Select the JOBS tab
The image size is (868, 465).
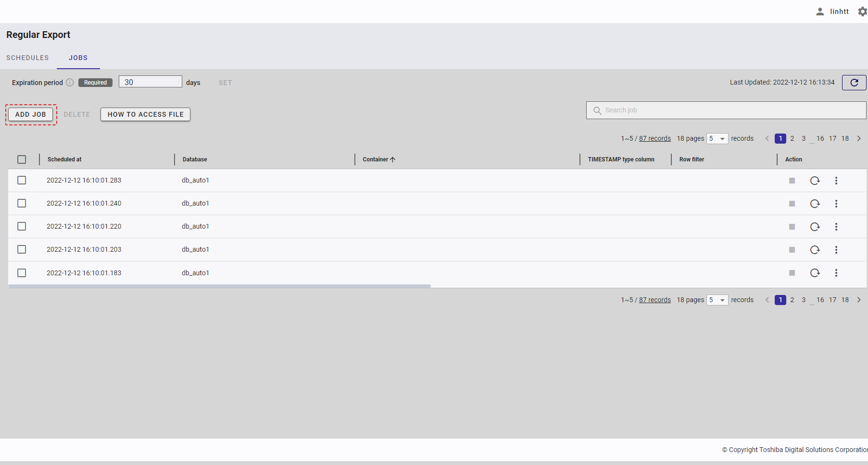click(x=78, y=58)
